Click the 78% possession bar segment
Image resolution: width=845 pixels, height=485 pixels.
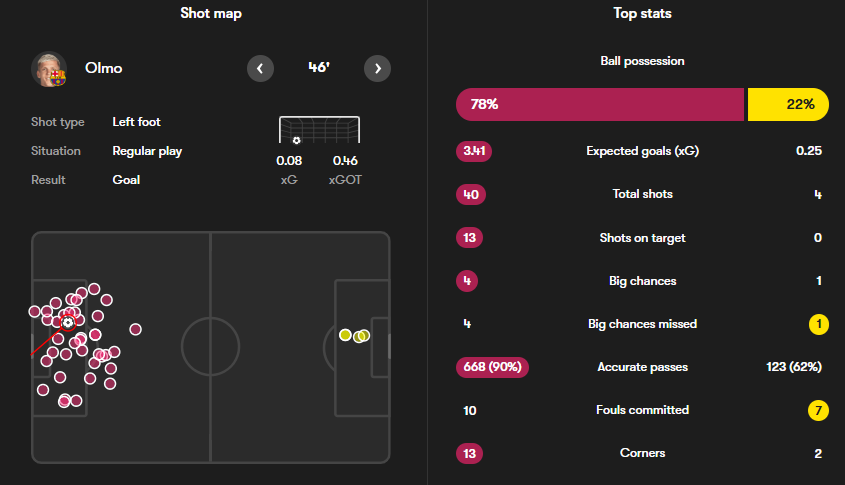600,105
